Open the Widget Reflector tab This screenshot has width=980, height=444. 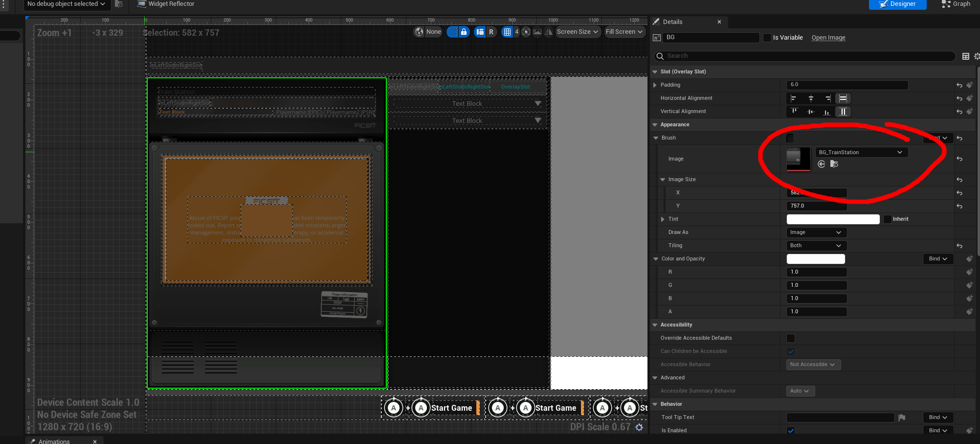click(166, 4)
